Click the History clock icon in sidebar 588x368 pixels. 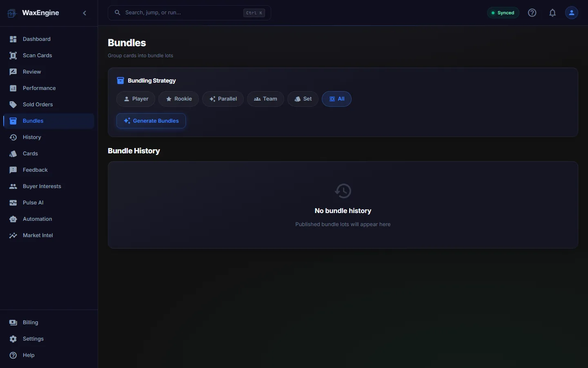tap(13, 137)
